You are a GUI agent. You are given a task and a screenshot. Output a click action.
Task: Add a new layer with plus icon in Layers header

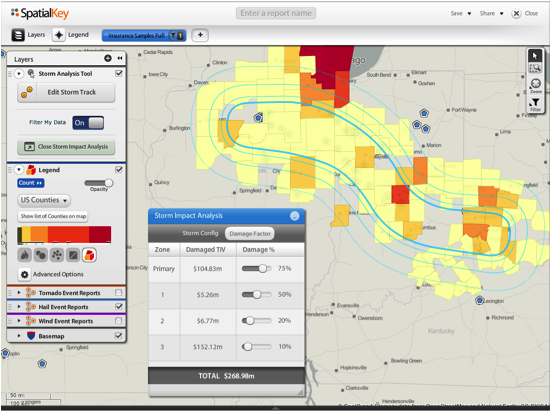click(108, 58)
